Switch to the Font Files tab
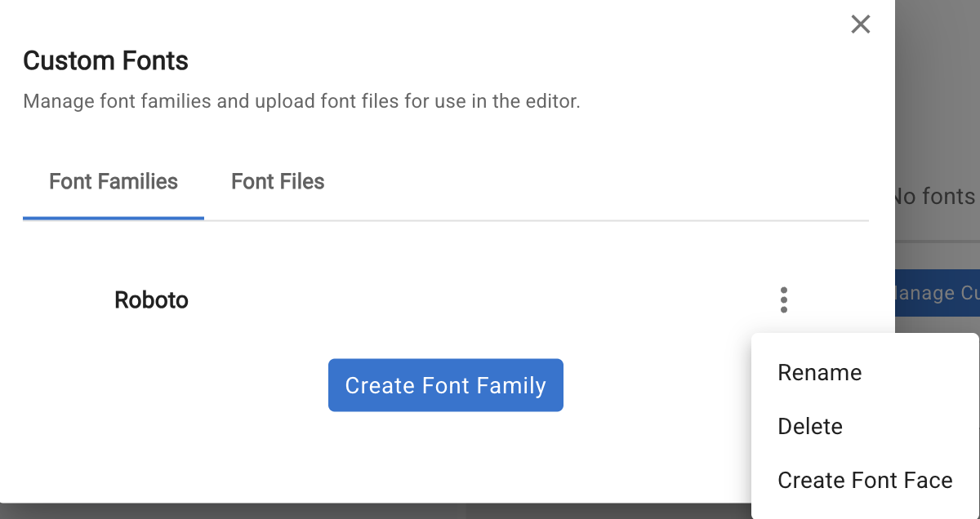This screenshot has height=519, width=980. click(x=278, y=181)
